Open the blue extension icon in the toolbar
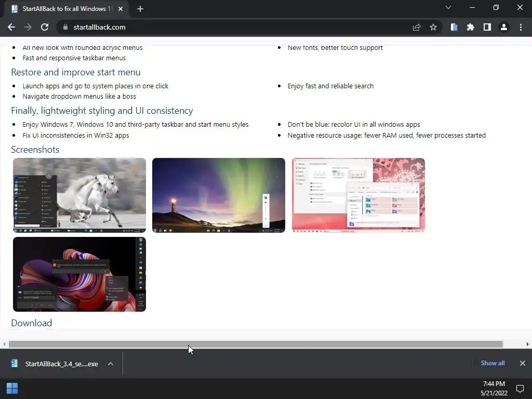The height and width of the screenshot is (399, 532). [x=454, y=27]
